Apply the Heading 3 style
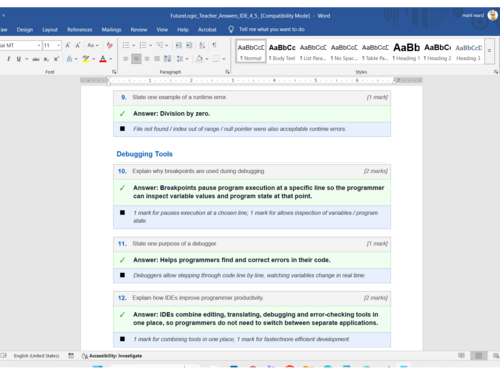 [x=468, y=51]
